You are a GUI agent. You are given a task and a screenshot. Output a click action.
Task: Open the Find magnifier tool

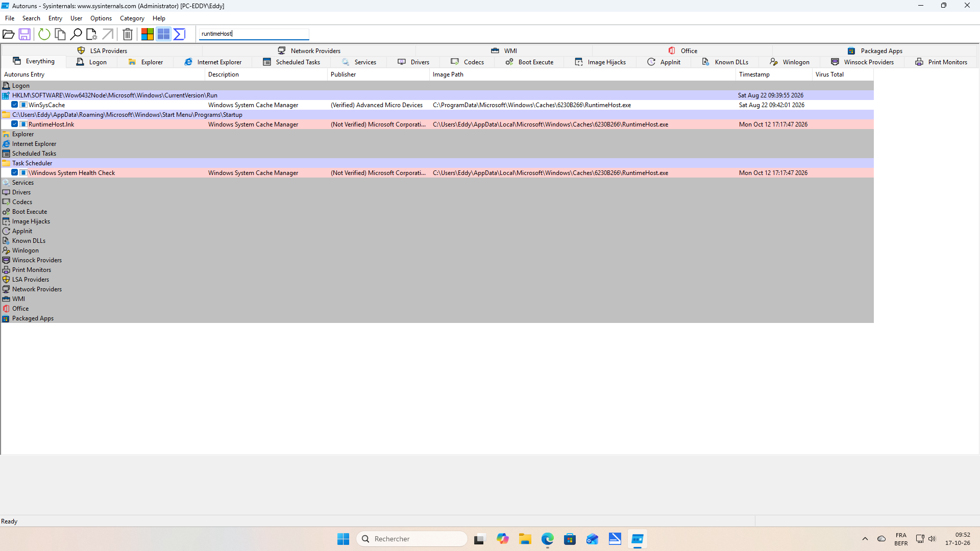click(76, 34)
